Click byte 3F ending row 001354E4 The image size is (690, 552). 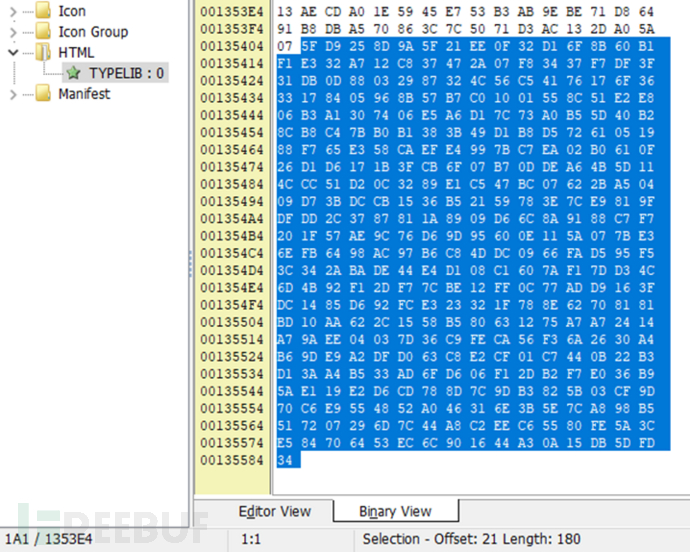tap(646, 288)
